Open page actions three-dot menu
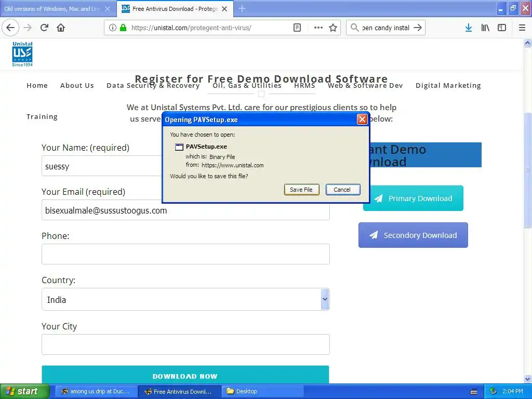This screenshot has width=532, height=399. (x=318, y=28)
